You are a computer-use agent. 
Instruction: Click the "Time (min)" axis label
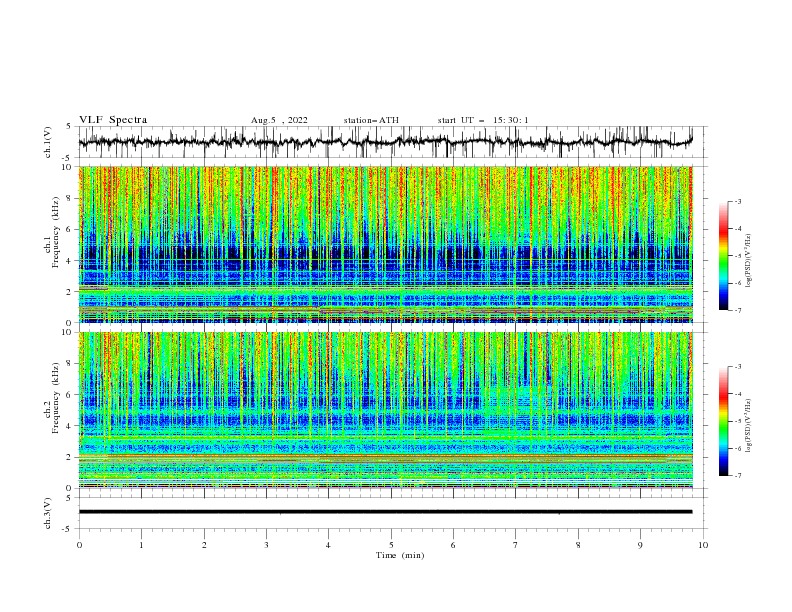[x=400, y=555]
